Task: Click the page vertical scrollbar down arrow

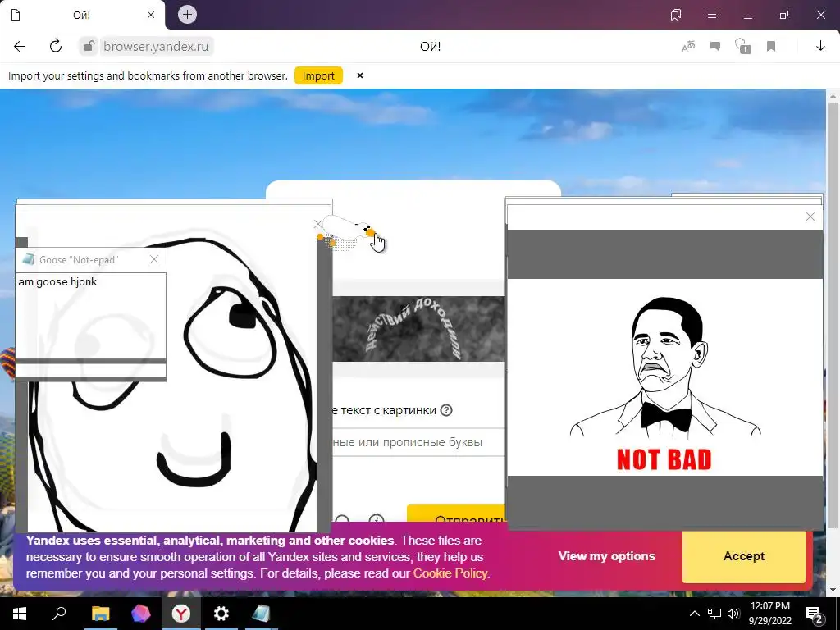Action: [833, 591]
